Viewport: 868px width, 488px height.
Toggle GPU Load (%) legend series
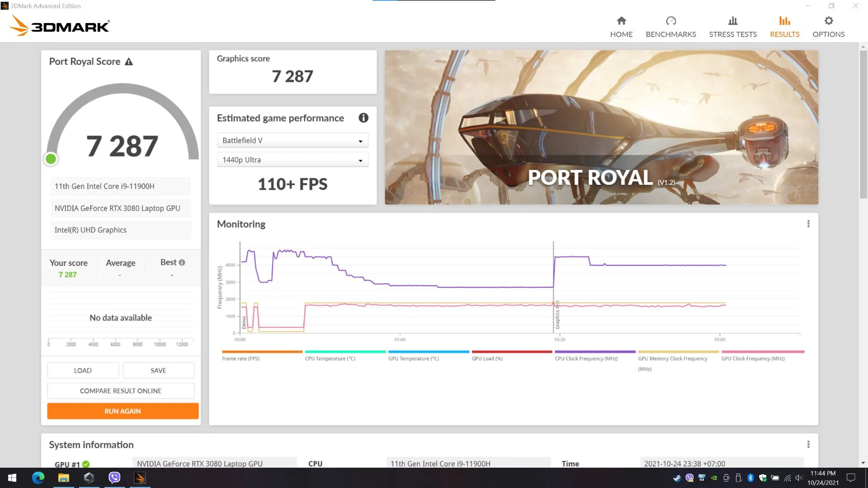pyautogui.click(x=511, y=356)
